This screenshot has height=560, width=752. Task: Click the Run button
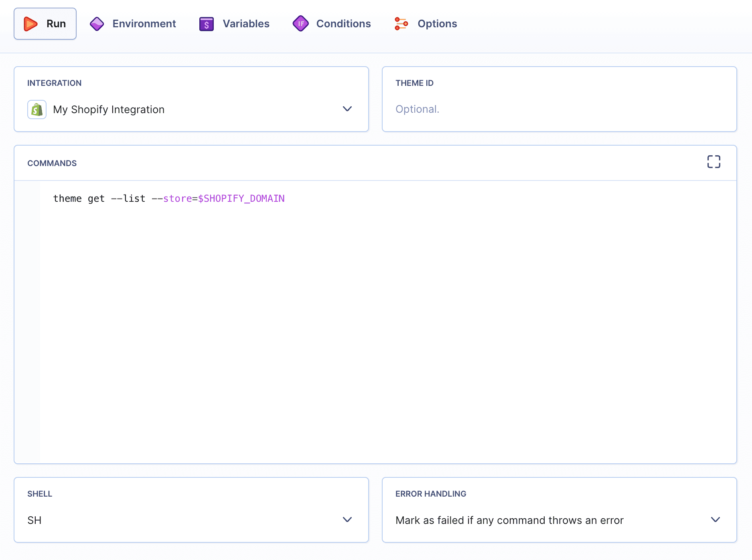point(45,23)
